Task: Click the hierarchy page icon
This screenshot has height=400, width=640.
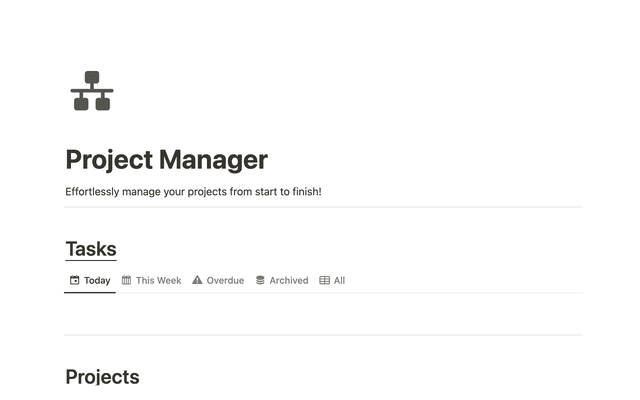Action: [x=91, y=91]
